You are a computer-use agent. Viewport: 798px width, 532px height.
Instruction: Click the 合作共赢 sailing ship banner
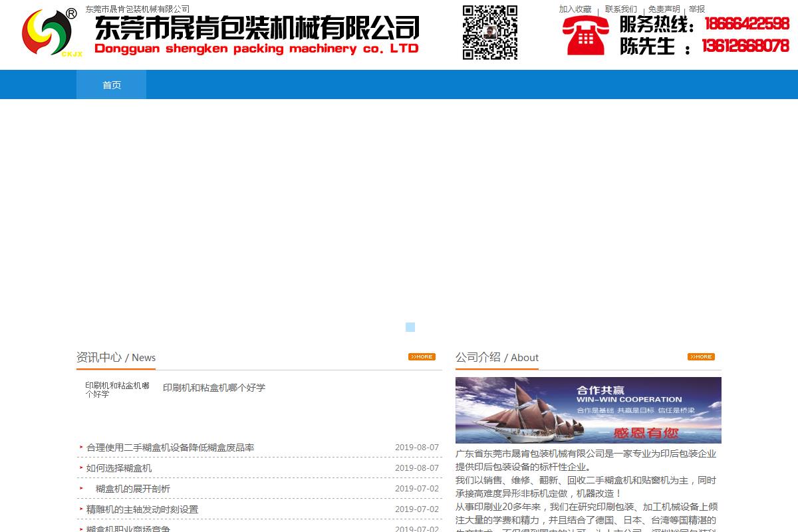(x=589, y=410)
